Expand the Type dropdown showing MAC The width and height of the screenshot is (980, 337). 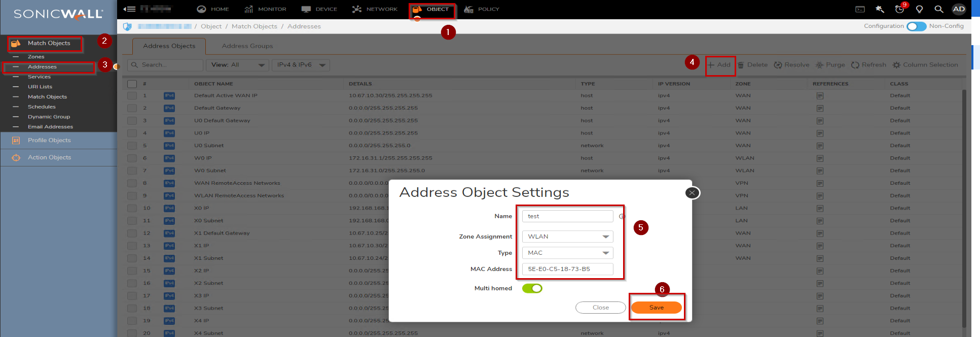[567, 253]
